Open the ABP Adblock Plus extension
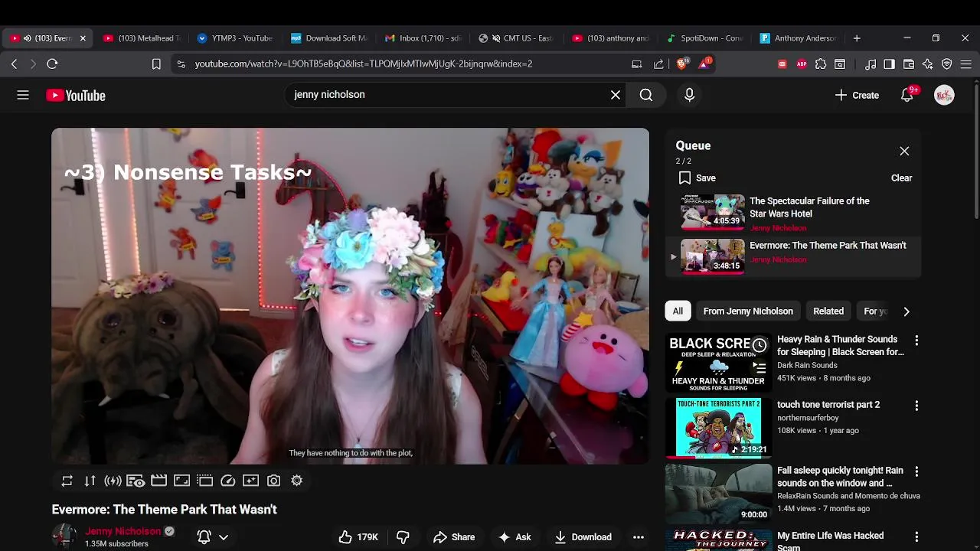The height and width of the screenshot is (551, 980). click(802, 64)
